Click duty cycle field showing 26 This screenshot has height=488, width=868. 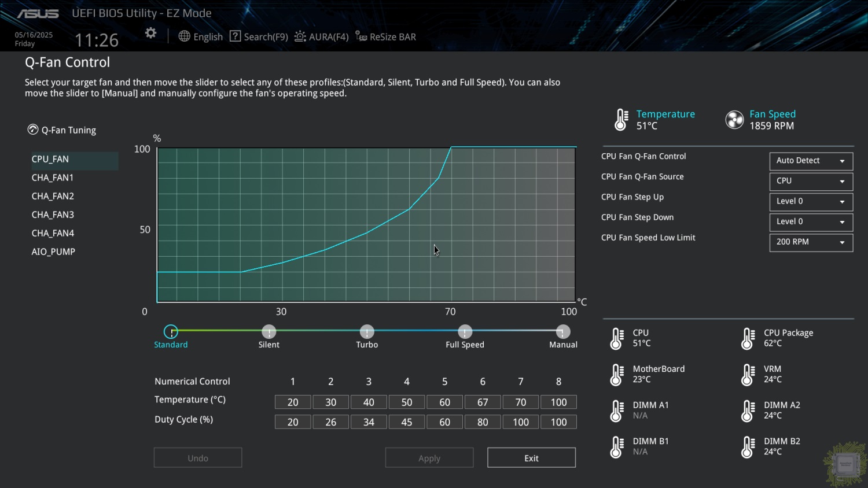[x=331, y=422]
